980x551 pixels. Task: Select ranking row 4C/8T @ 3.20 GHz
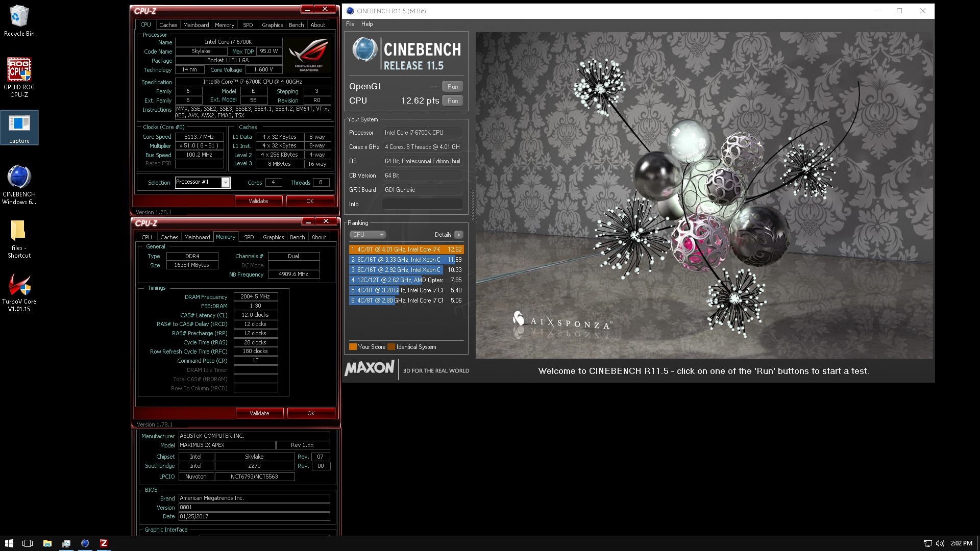point(406,290)
